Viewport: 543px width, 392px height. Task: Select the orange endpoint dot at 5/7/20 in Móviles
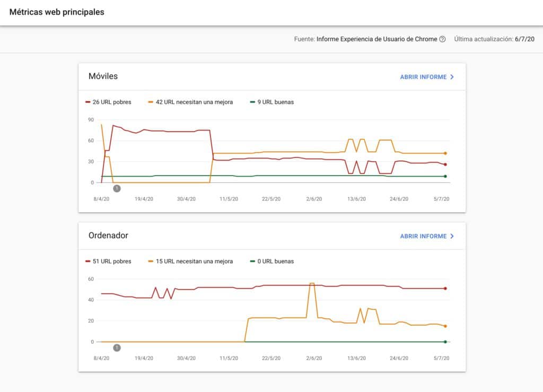tap(445, 152)
